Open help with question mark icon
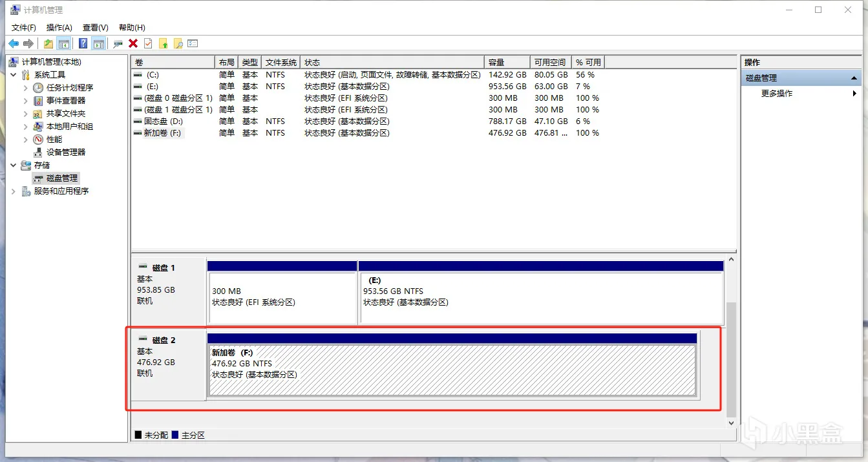 [x=83, y=44]
